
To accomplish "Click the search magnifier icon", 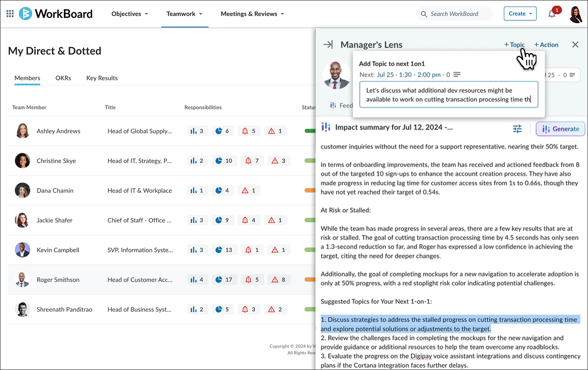I will [x=424, y=14].
